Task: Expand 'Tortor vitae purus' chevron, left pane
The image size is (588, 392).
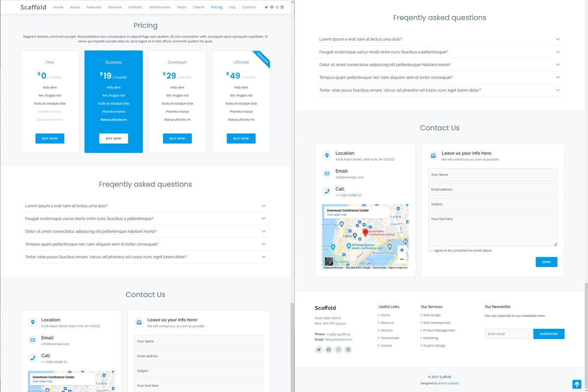Action: click(x=264, y=257)
